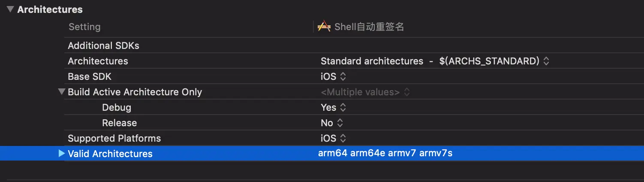Viewport: 644px width, 182px height.
Task: Open Release No popup stepper arrows
Action: point(340,123)
